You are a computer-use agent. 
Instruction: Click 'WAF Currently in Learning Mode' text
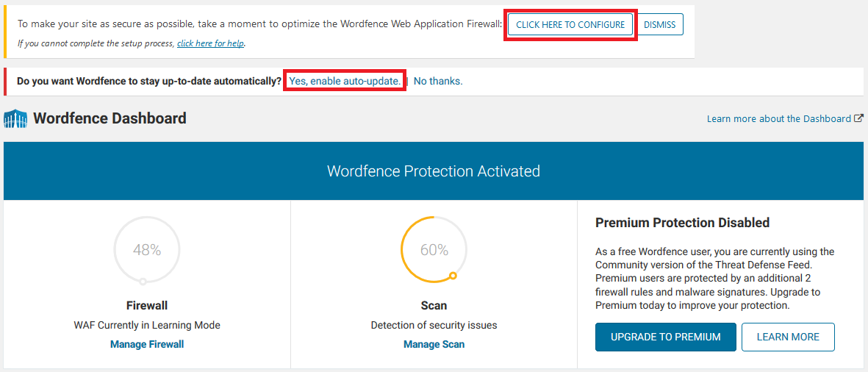[147, 325]
